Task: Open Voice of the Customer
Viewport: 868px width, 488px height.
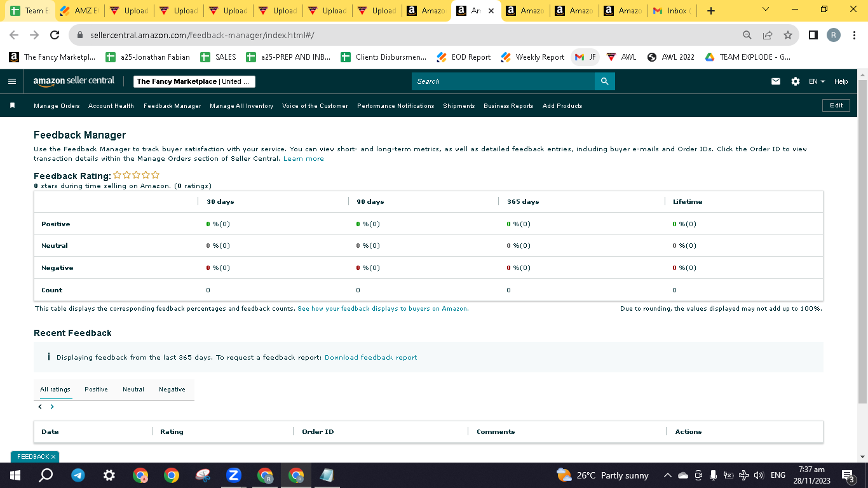Action: [x=315, y=106]
